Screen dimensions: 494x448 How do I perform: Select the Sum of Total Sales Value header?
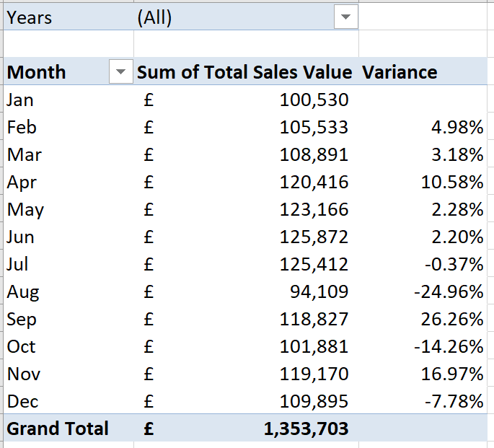coord(244,72)
